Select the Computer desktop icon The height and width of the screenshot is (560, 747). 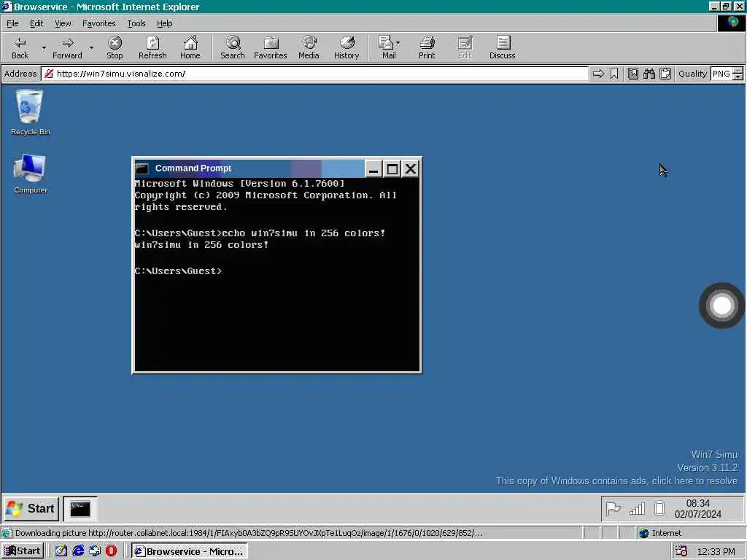[x=30, y=174]
